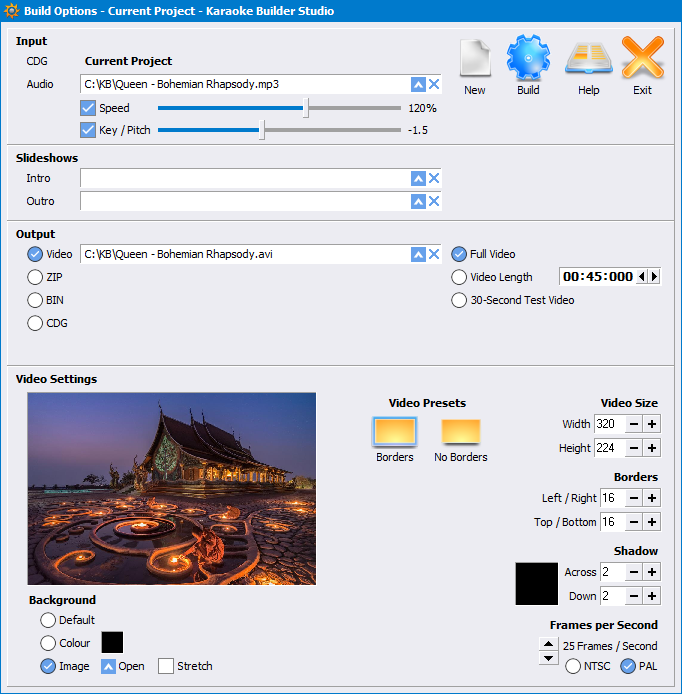This screenshot has height=694, width=682.
Task: Switch frame rate to NTSC
Action: click(x=573, y=666)
